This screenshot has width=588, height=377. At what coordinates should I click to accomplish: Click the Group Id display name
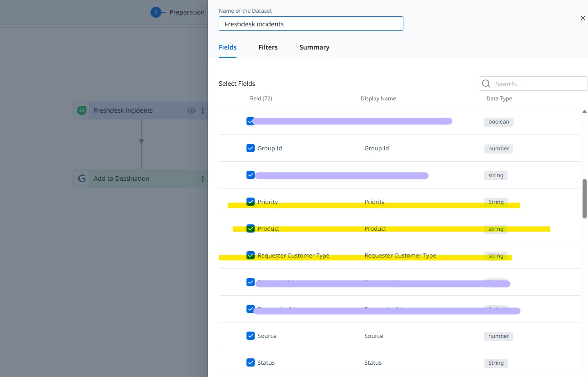coord(377,148)
